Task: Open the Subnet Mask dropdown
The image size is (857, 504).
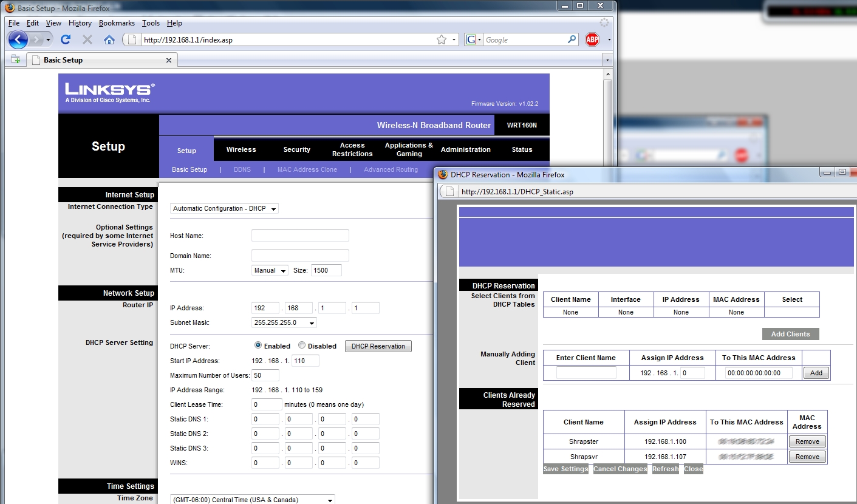Action: (x=284, y=322)
